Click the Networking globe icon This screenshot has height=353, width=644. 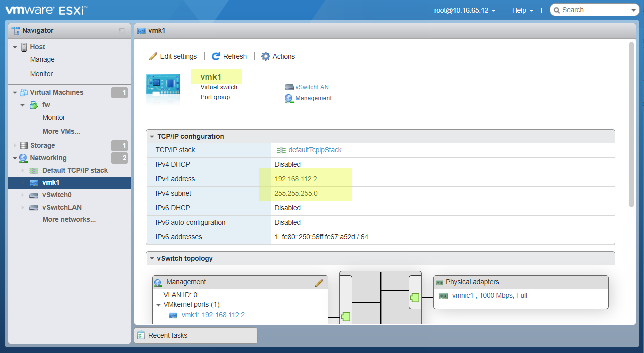[23, 158]
